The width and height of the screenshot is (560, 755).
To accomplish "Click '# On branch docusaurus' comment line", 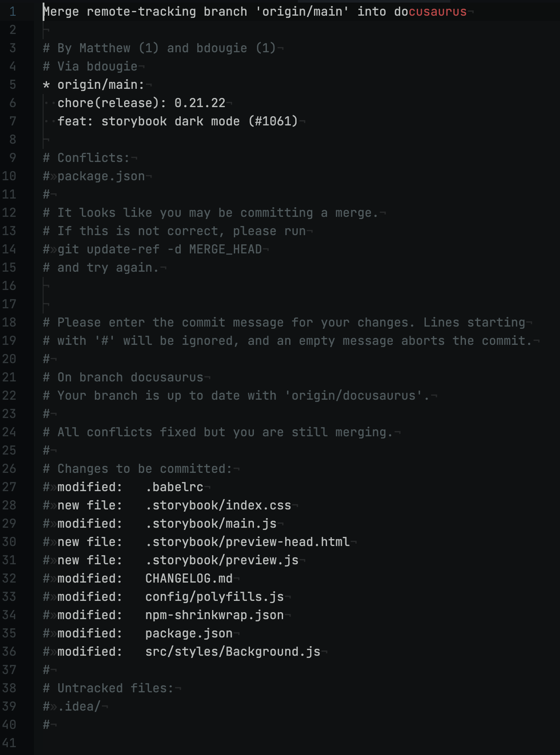I will click(x=123, y=377).
